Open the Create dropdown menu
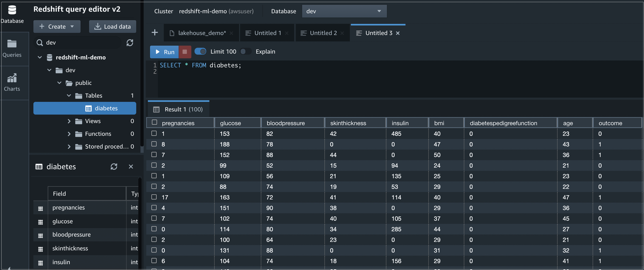The height and width of the screenshot is (270, 644). pyautogui.click(x=57, y=27)
